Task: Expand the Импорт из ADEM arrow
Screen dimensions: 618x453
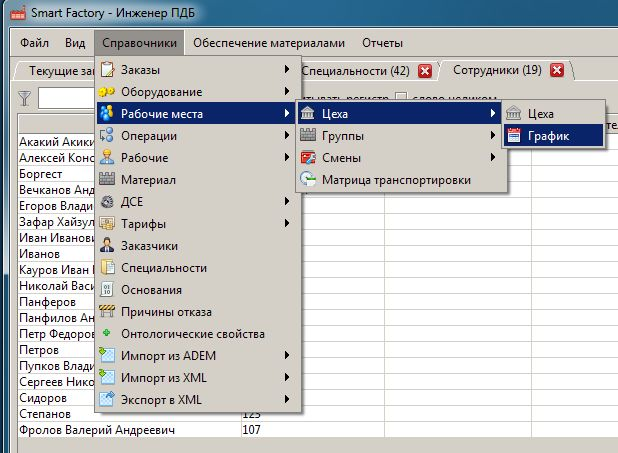Action: click(287, 355)
